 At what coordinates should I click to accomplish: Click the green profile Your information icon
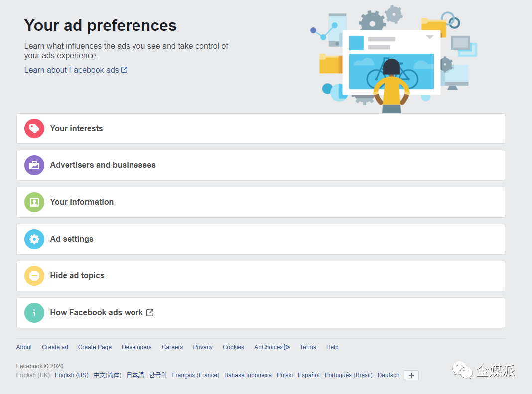34,202
